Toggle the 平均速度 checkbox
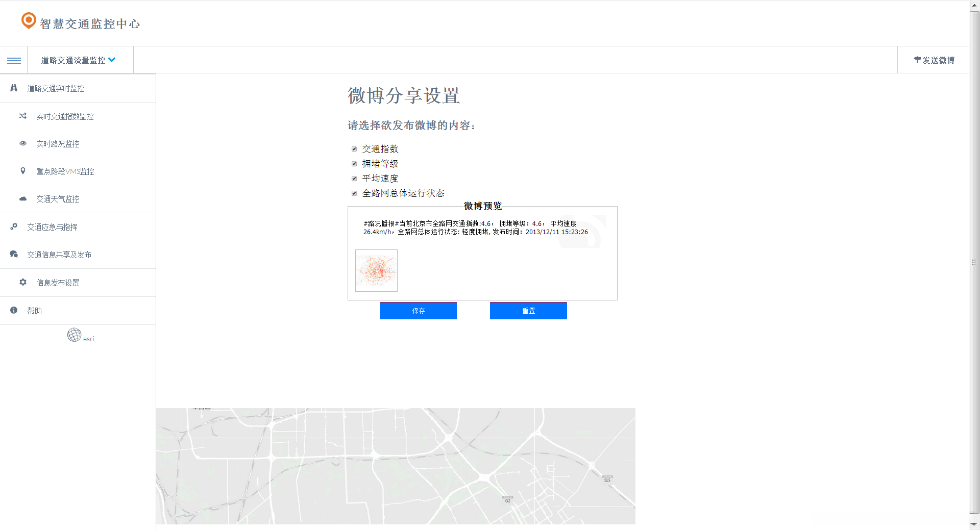Image resolution: width=980 pixels, height=530 pixels. pyautogui.click(x=354, y=179)
